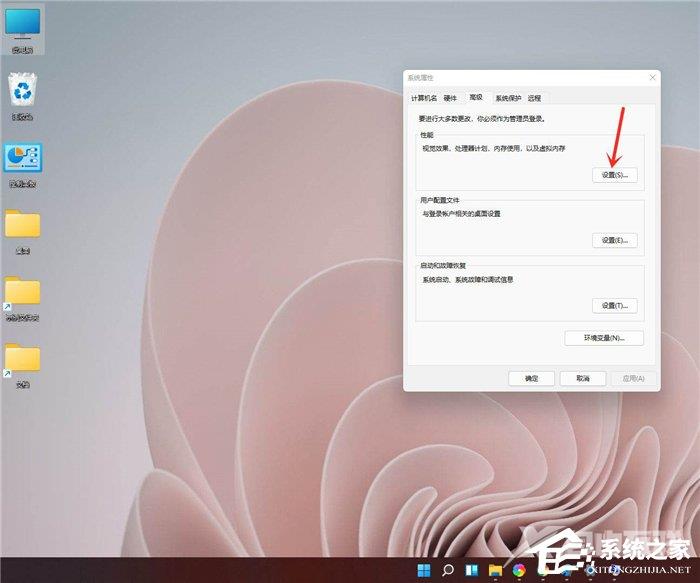Screen dimensions: 700x583
Task: Click the 用户配置文件 group label
Action: point(439,200)
